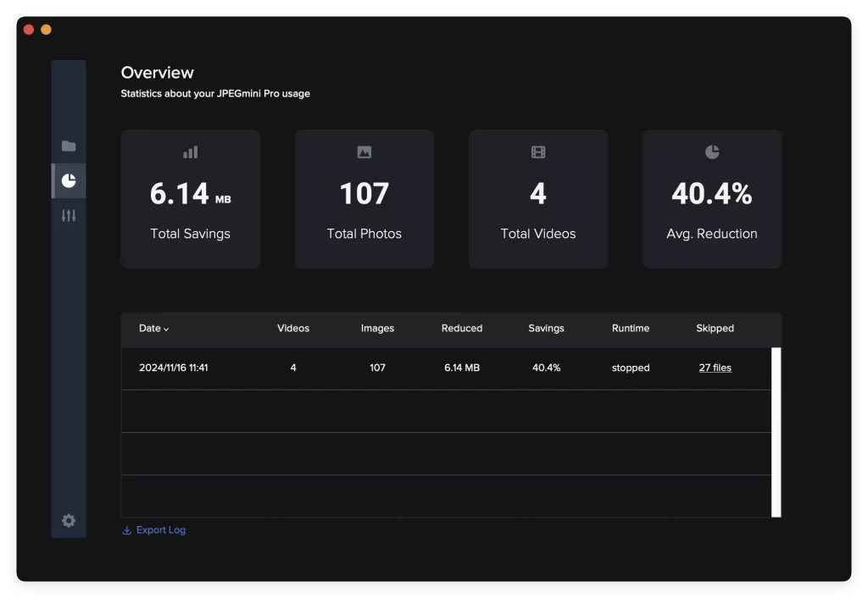Viewport: 868px width, 598px height.
Task: Click the Export Log link
Action: pos(160,530)
